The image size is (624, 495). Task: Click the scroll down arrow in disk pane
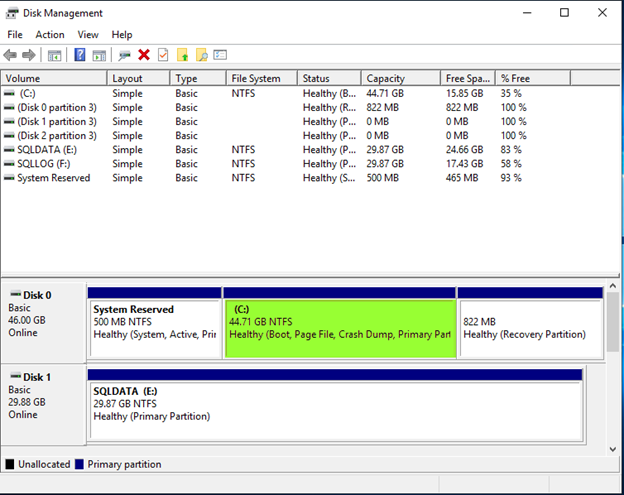pos(613,449)
